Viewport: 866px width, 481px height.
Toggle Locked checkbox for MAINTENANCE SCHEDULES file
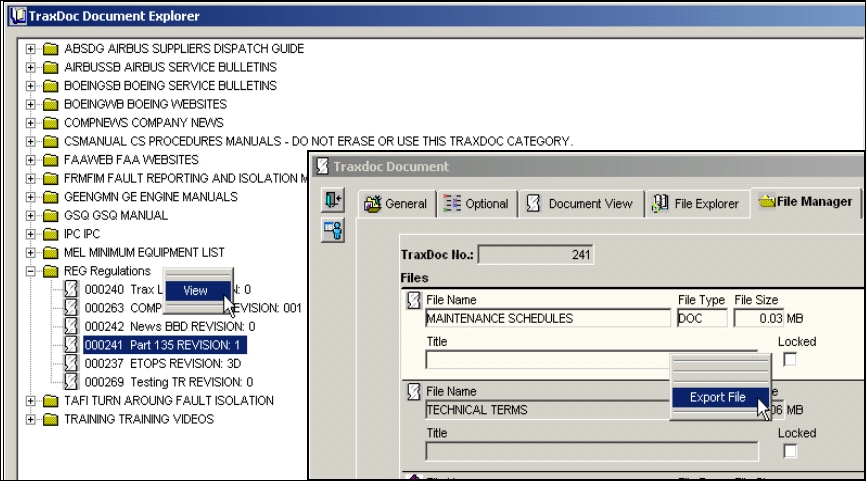pos(790,359)
